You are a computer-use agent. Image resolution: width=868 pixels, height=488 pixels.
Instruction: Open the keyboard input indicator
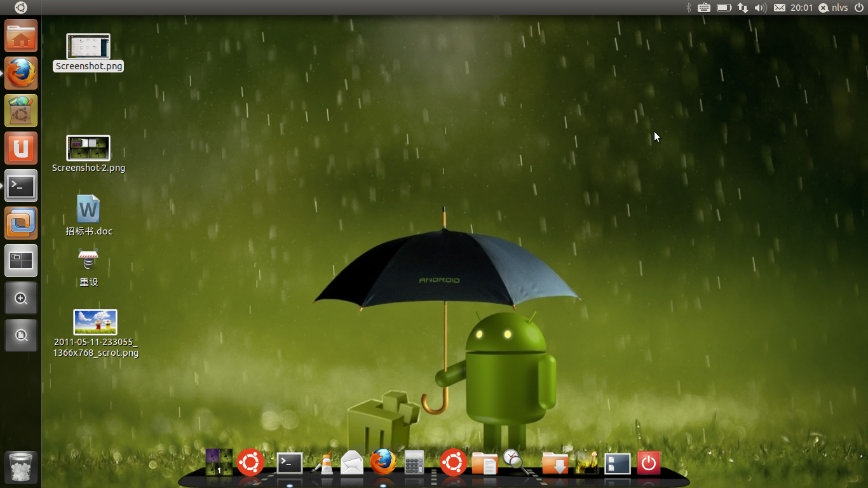pos(704,8)
